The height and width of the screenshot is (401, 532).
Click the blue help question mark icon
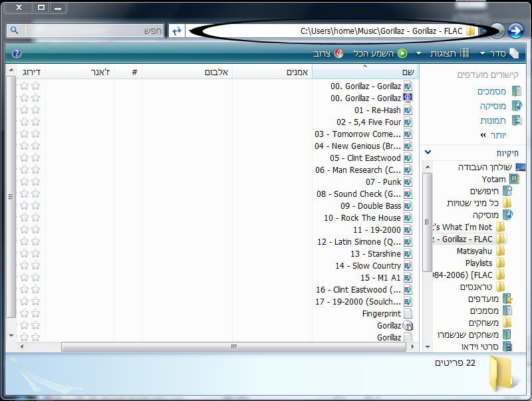point(17,53)
